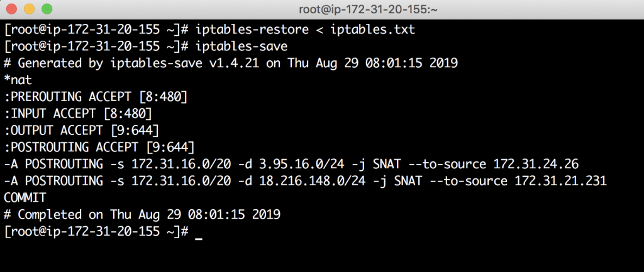Image resolution: width=644 pixels, height=272 pixels.
Task: Click the :PREROUTING ACCEPT line
Action: coord(96,97)
